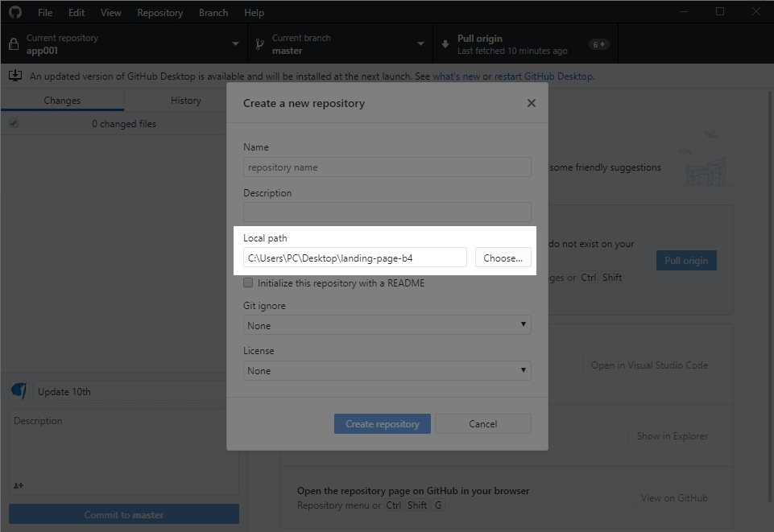
Task: Open the Help menu
Action: point(254,12)
